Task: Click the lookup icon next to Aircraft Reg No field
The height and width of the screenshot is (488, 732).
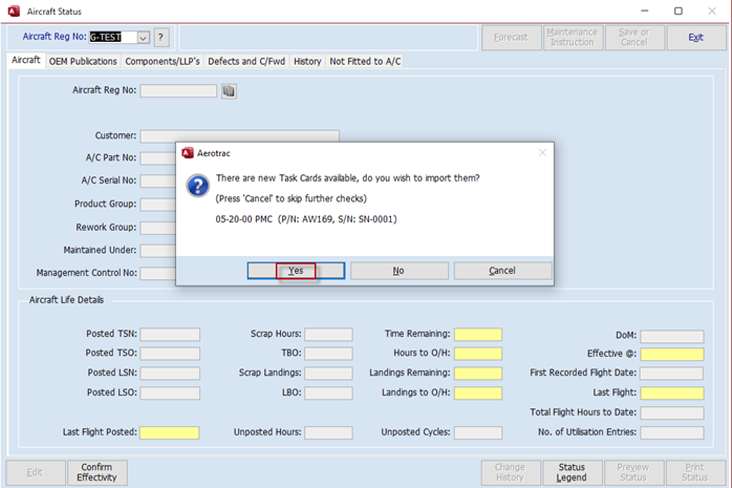Action: (x=229, y=91)
